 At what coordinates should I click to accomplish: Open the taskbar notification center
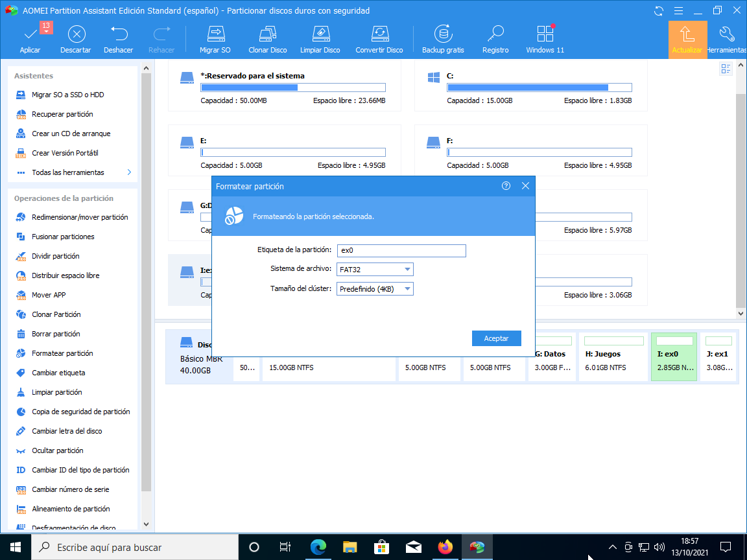[x=726, y=547]
